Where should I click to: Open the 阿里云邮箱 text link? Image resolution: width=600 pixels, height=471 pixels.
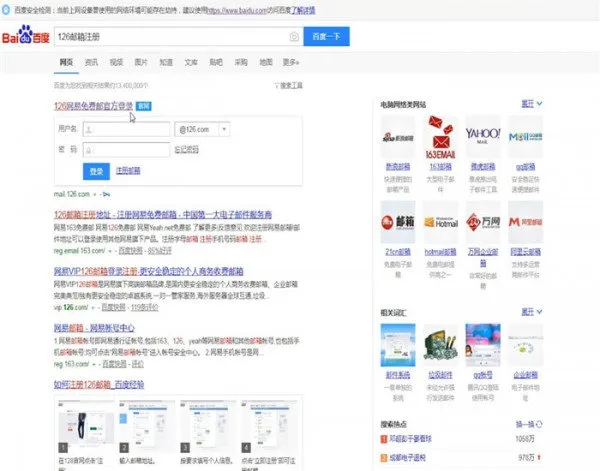coord(525,252)
